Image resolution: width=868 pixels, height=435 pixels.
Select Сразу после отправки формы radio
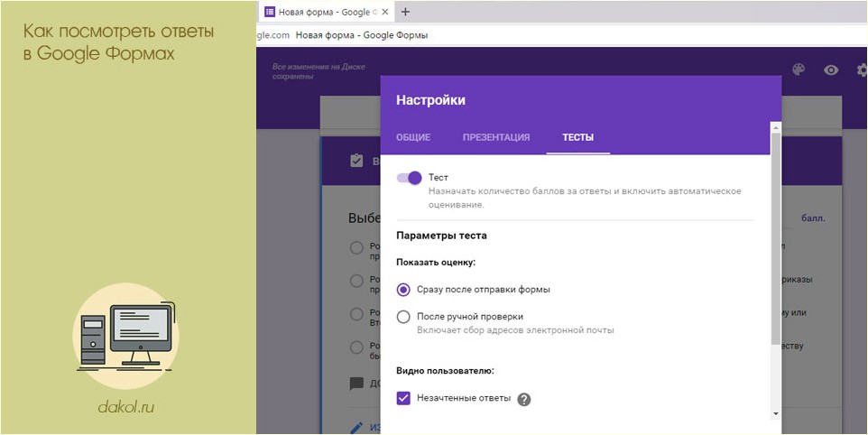pyautogui.click(x=403, y=290)
